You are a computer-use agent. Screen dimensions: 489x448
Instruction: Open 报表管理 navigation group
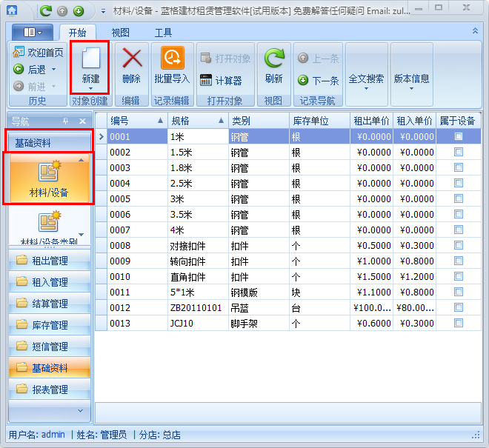tap(50, 390)
